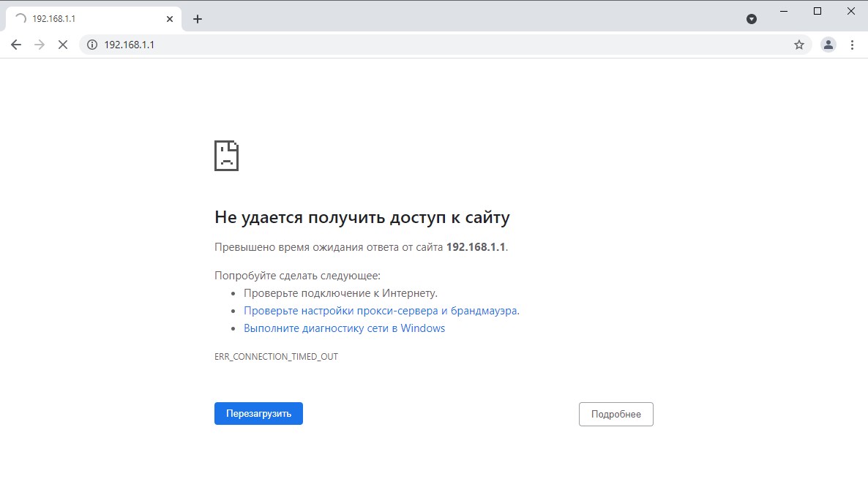Select the 192.168.1.1 tab
This screenshot has height=487, width=868.
pyautogui.click(x=88, y=19)
